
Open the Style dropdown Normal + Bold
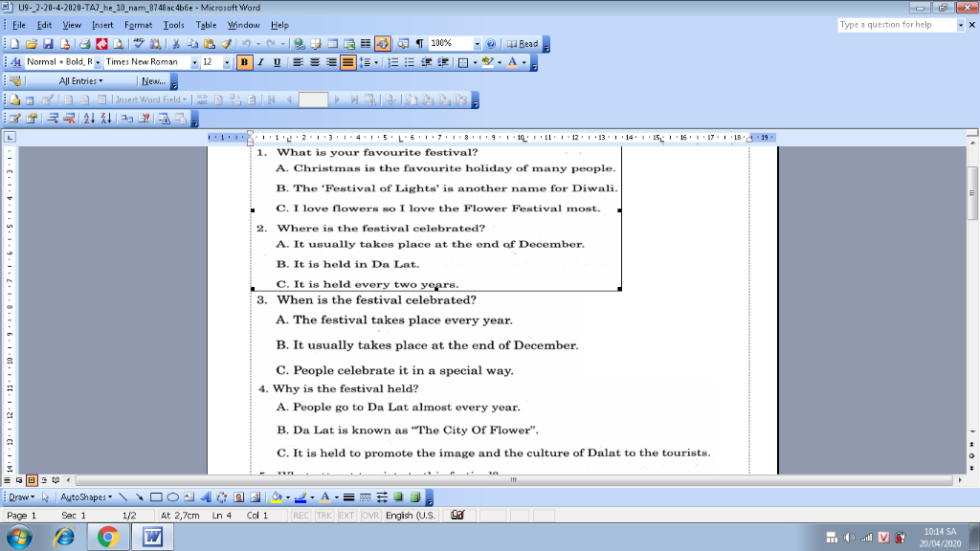coord(98,62)
